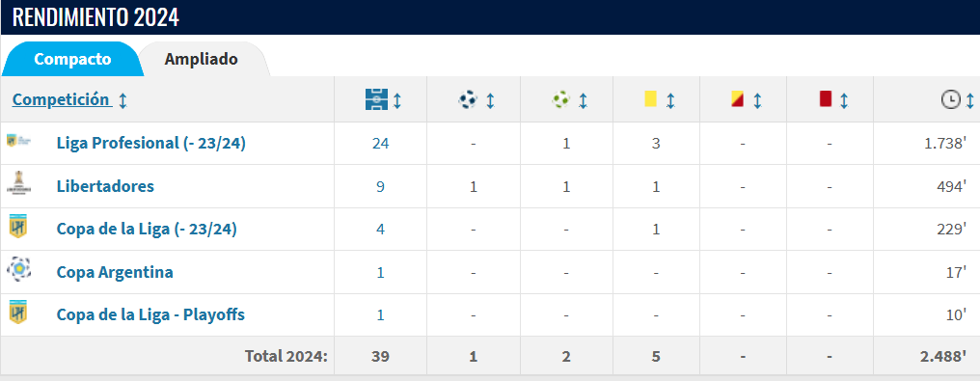Click the red card column icon
The height and width of the screenshot is (381, 980).
pos(826,98)
